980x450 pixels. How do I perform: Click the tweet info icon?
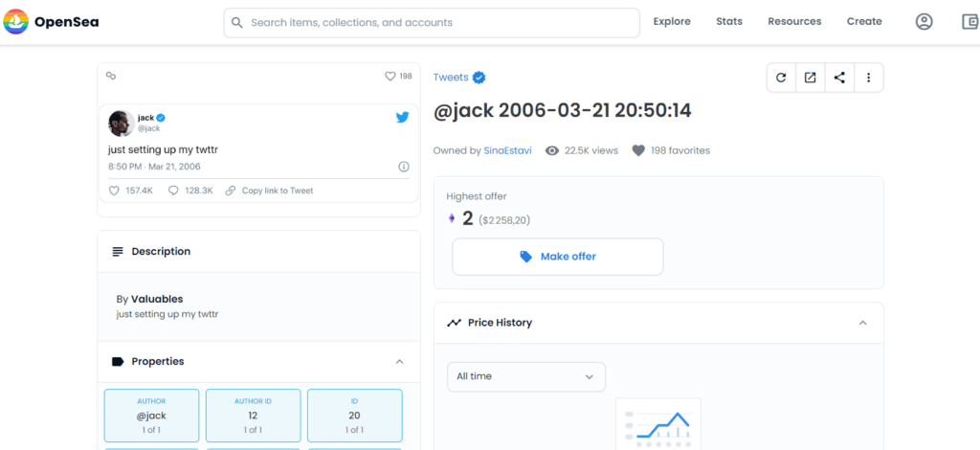(404, 167)
